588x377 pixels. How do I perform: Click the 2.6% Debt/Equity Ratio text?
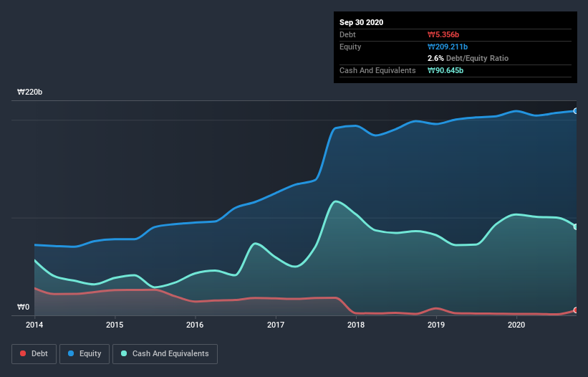click(468, 58)
